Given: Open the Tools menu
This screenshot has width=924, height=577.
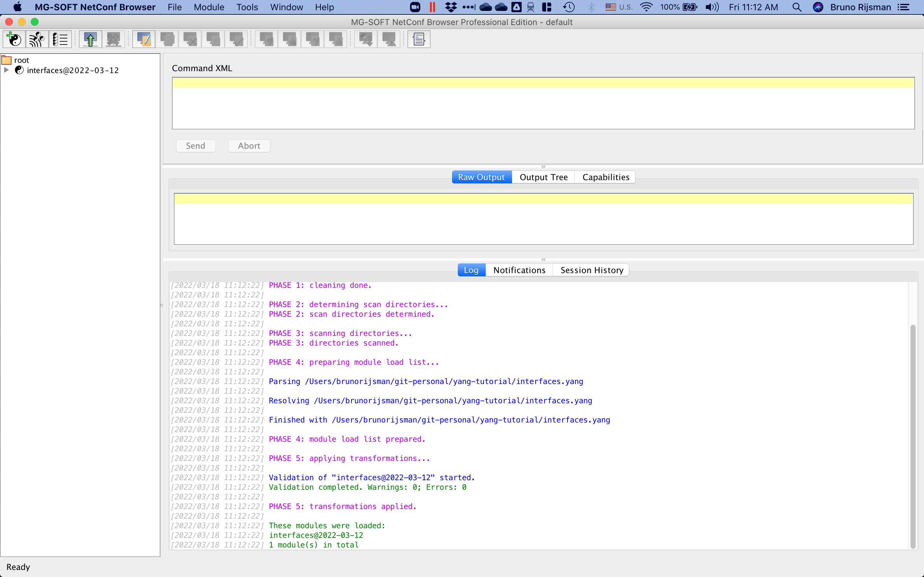Looking at the screenshot, I should 247,7.
